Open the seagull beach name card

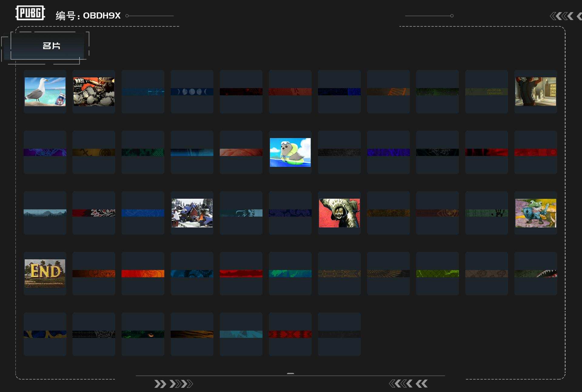(45, 92)
